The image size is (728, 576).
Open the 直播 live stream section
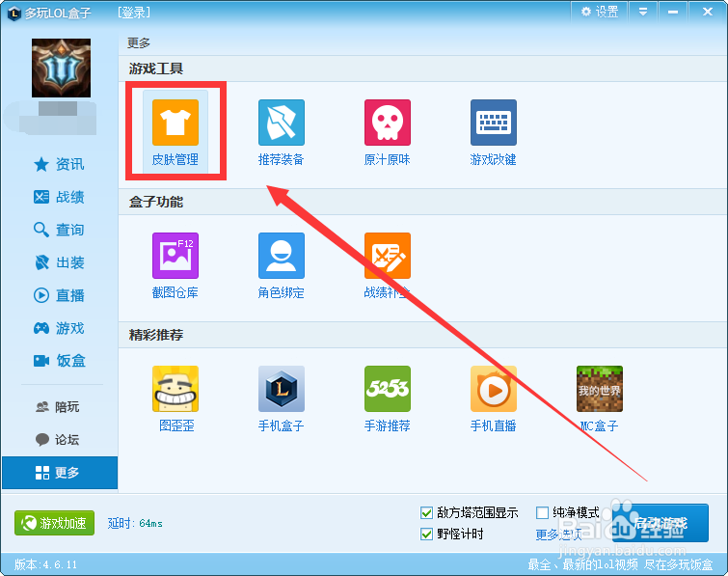pyautogui.click(x=60, y=295)
